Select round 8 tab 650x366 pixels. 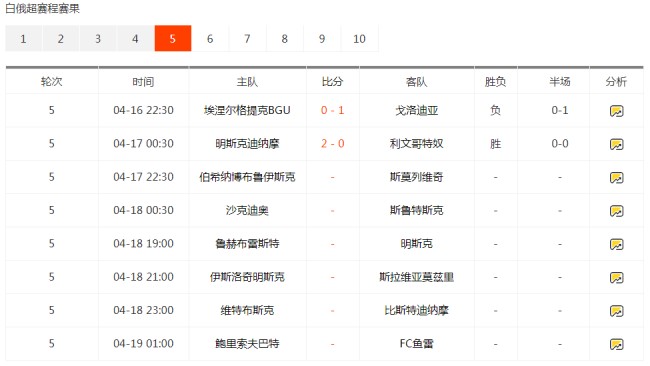click(x=285, y=39)
